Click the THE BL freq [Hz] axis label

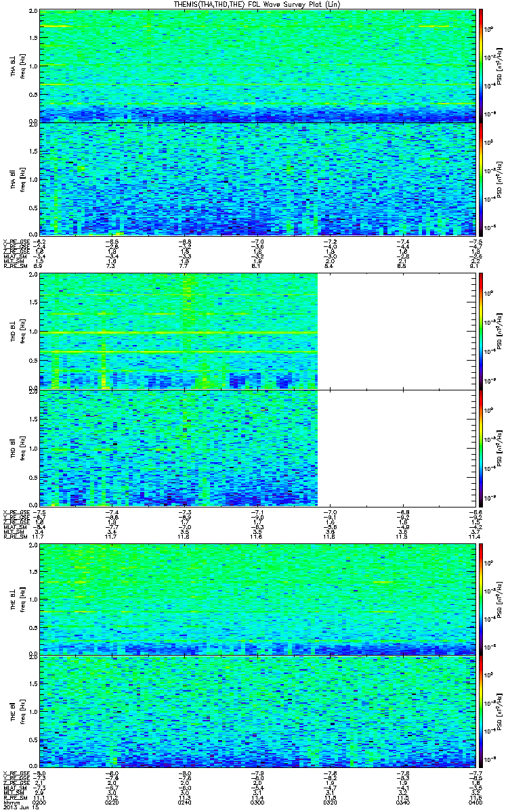22,598
